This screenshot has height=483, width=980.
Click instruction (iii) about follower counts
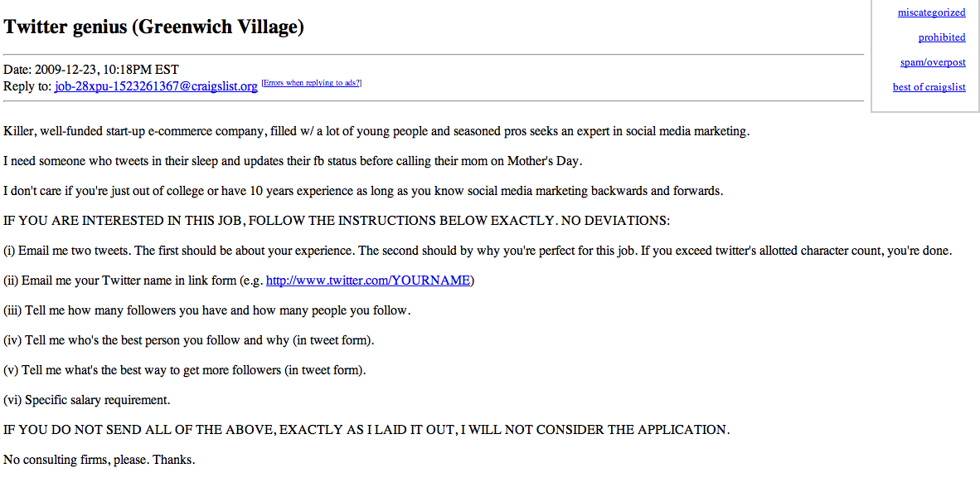(x=207, y=310)
